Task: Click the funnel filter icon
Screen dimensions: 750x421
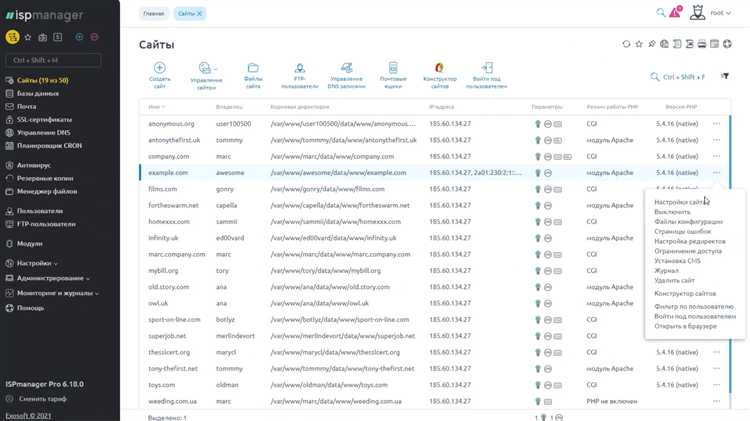Action: click(725, 76)
